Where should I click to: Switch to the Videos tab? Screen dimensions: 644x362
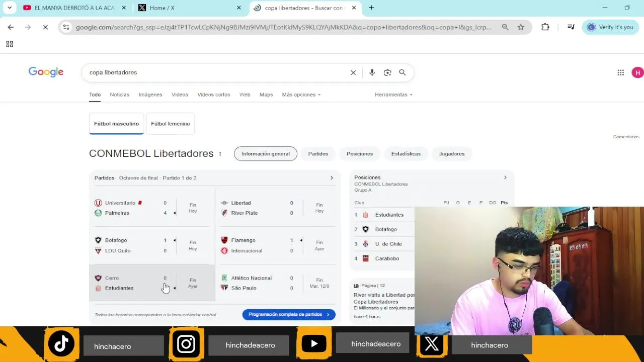tap(180, 95)
